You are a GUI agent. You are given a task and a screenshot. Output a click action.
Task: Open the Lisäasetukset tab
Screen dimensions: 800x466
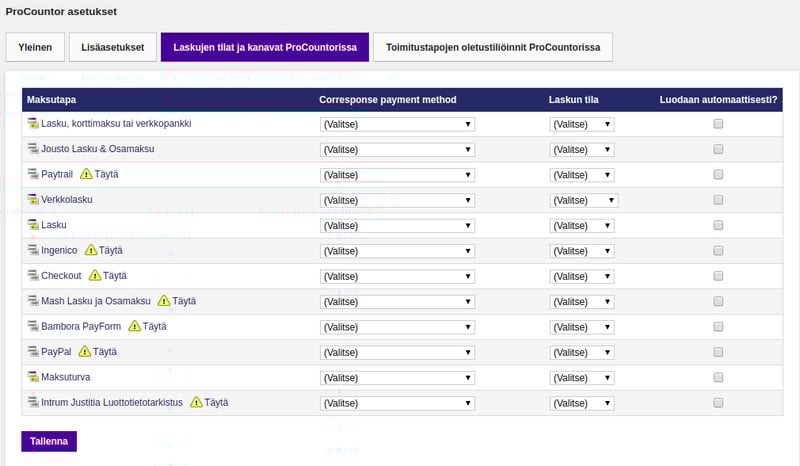click(x=112, y=47)
